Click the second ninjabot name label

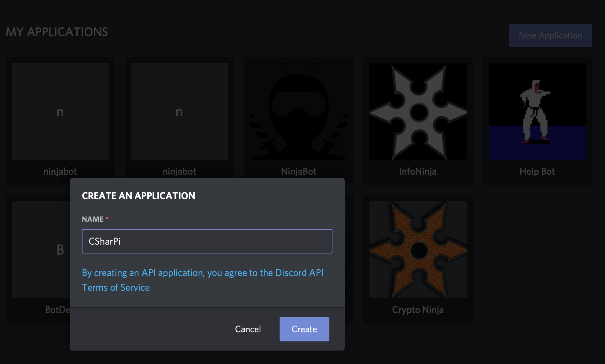[179, 171]
